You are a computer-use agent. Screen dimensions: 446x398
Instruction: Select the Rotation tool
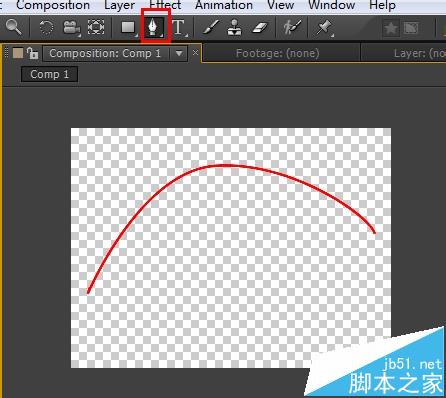[x=46, y=27]
